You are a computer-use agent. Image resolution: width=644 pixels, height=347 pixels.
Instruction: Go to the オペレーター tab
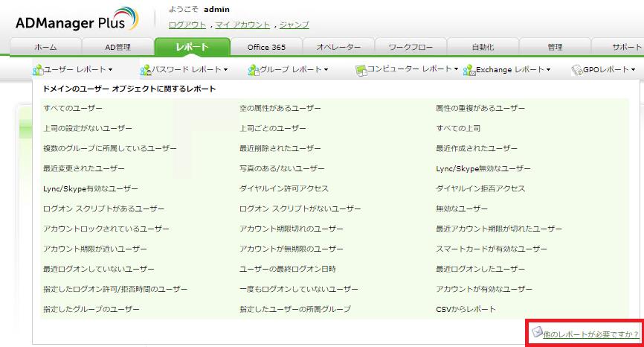pyautogui.click(x=338, y=47)
